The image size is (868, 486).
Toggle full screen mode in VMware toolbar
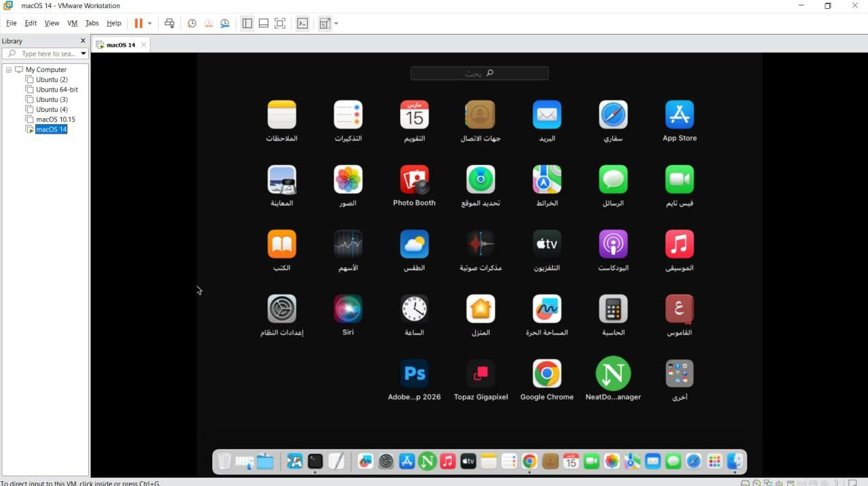(280, 23)
